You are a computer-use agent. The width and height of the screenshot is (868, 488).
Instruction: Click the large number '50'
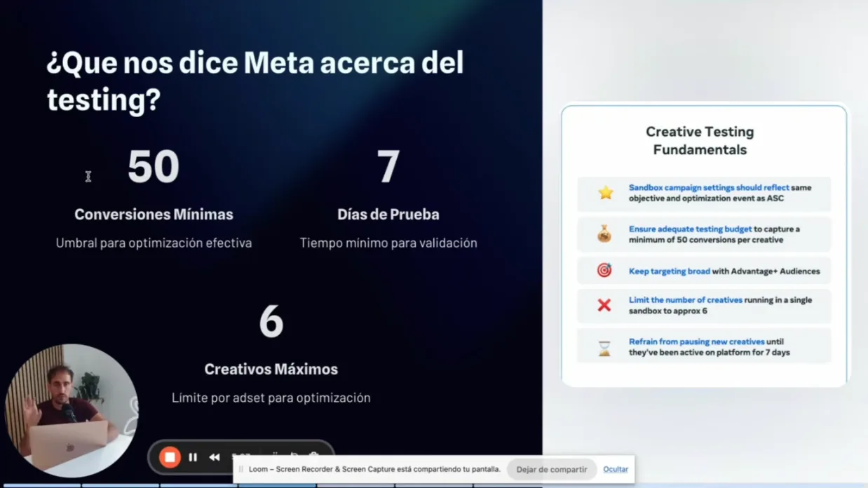click(x=154, y=167)
